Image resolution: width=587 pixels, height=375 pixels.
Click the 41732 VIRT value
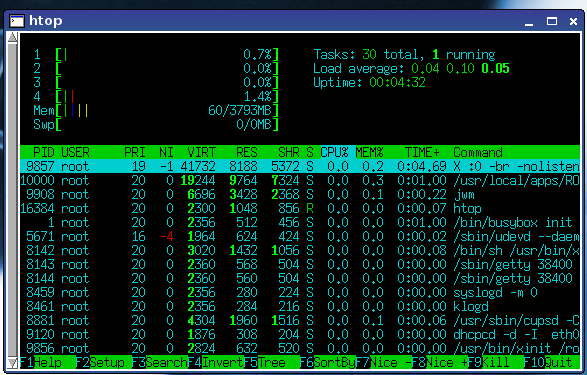(198, 167)
